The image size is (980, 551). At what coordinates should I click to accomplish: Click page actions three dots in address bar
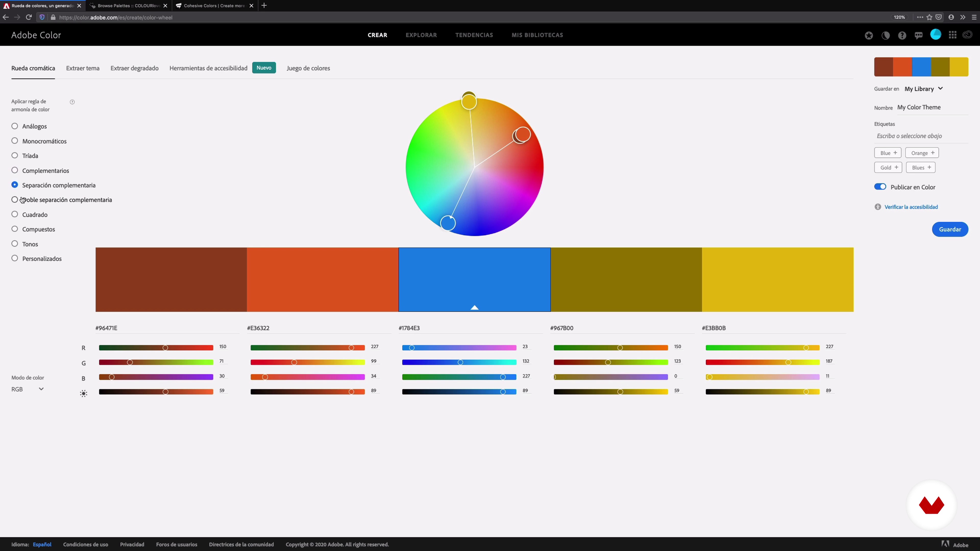[x=920, y=17]
